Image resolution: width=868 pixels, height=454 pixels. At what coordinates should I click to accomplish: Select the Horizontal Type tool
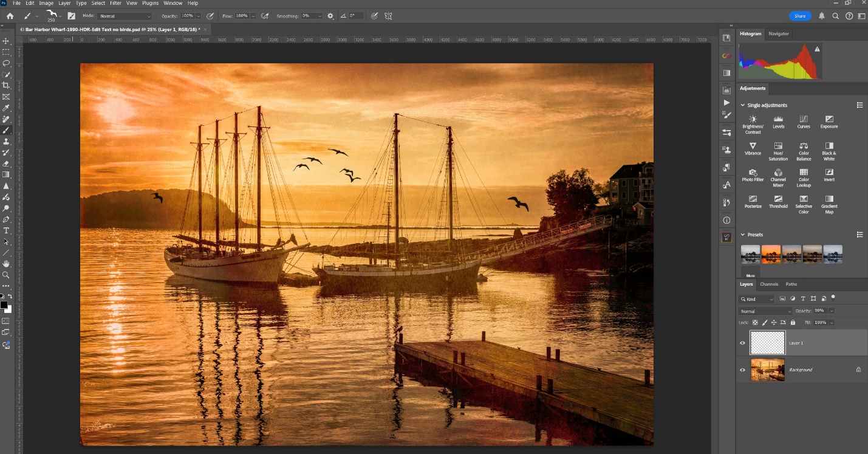tap(6, 230)
